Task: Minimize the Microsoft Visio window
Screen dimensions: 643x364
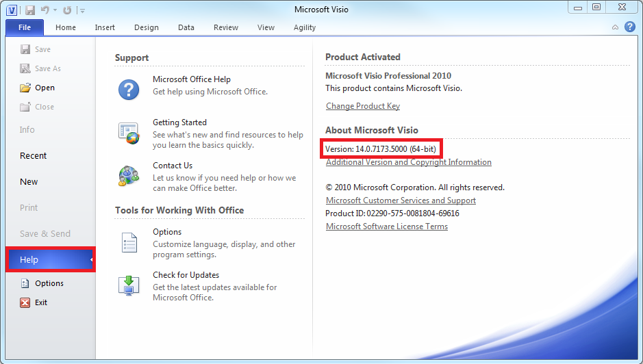Action: 578,7
